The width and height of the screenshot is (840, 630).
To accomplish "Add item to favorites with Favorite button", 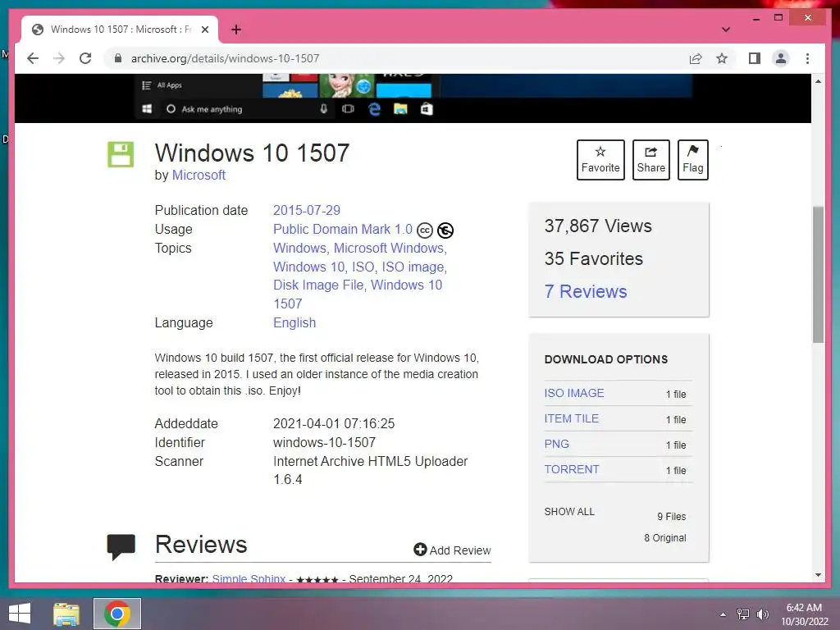I will click(600, 160).
